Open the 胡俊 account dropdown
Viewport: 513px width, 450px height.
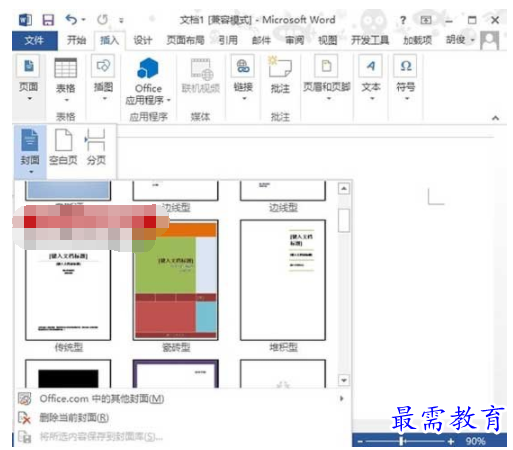tap(460, 40)
